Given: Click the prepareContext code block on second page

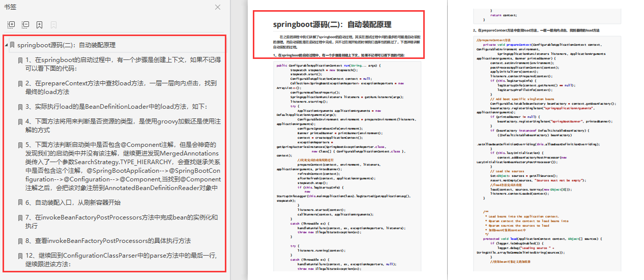Looking at the screenshot, I should click(x=547, y=152).
